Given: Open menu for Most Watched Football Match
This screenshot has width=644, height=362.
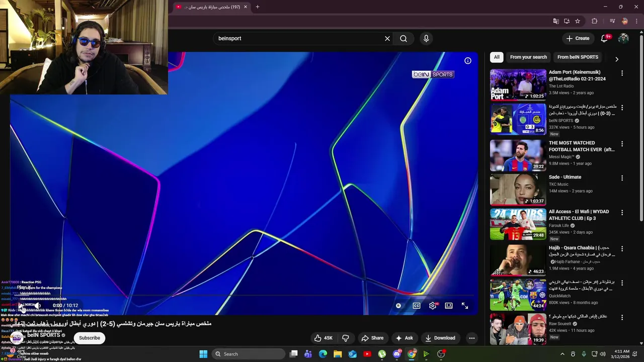Looking at the screenshot, I should (622, 144).
